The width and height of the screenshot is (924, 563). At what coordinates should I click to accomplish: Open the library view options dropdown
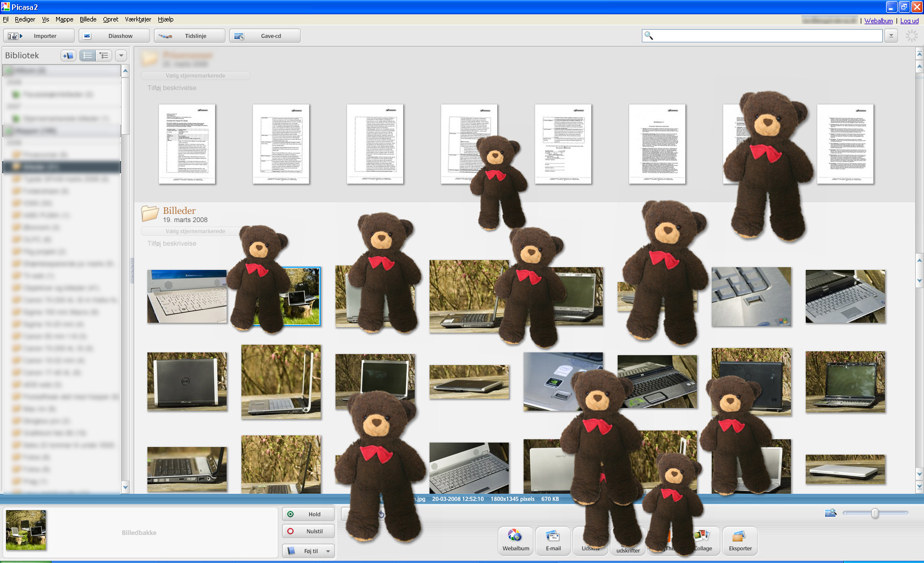pos(121,56)
